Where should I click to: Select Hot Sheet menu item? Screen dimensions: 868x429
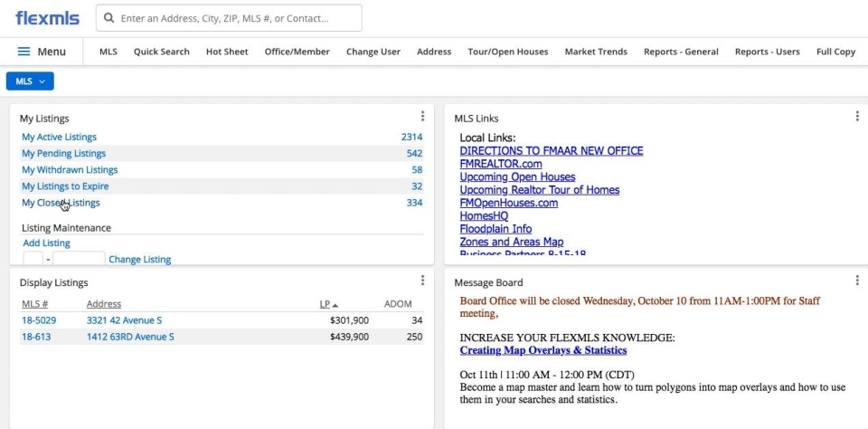pos(227,52)
